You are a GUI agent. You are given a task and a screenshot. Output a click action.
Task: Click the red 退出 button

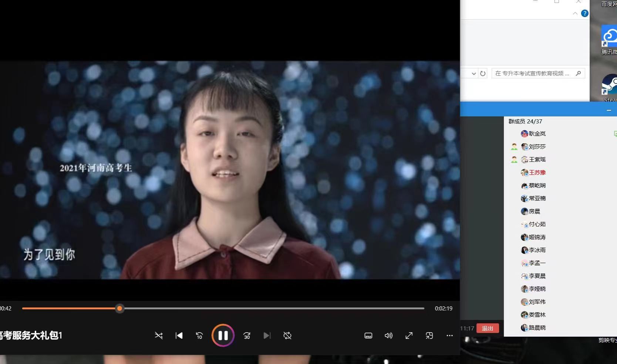point(488,328)
